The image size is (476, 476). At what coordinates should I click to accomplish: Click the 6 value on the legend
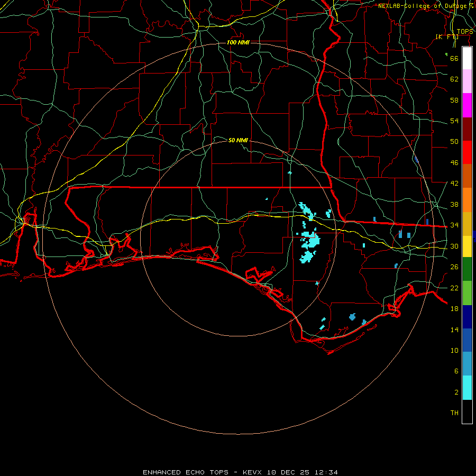click(456, 371)
